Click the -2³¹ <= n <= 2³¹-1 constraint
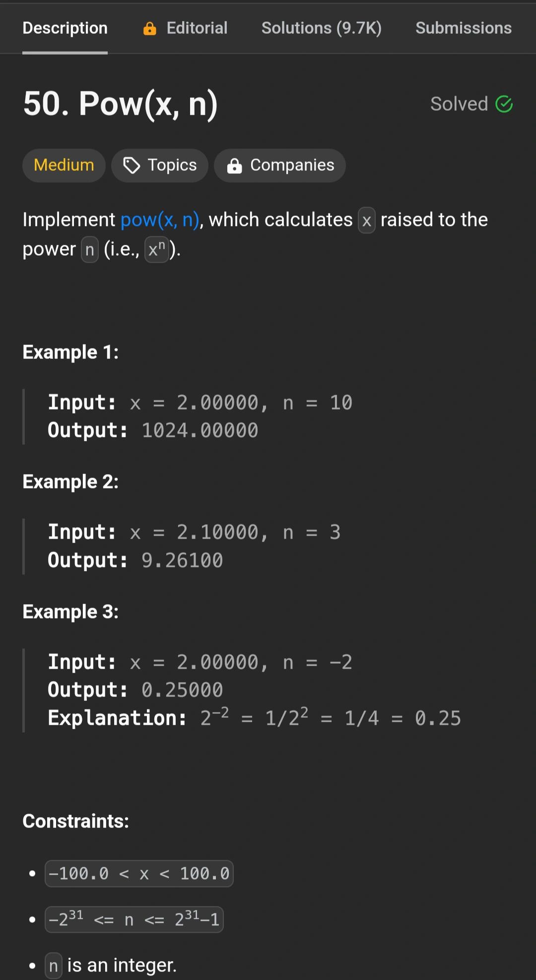 [134, 919]
